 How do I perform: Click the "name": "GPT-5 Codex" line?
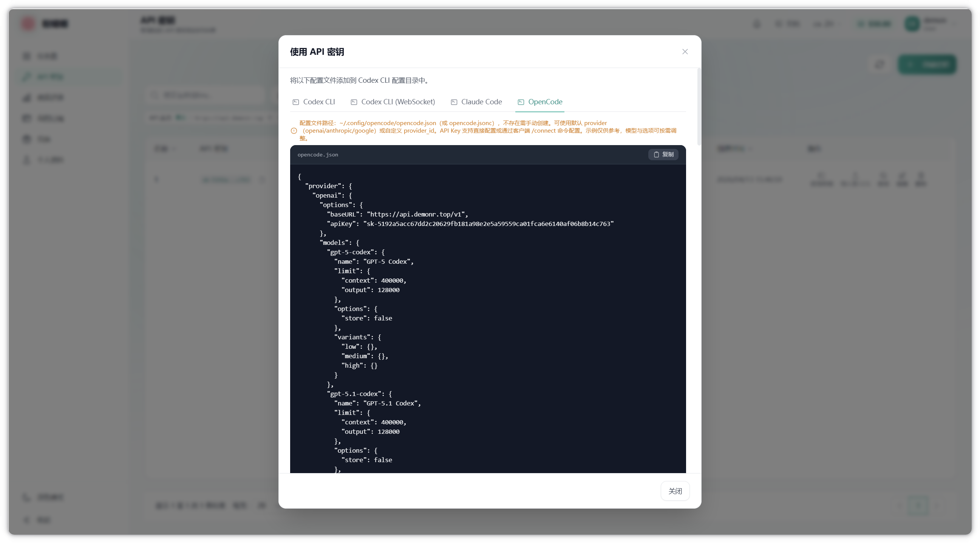pyautogui.click(x=374, y=262)
